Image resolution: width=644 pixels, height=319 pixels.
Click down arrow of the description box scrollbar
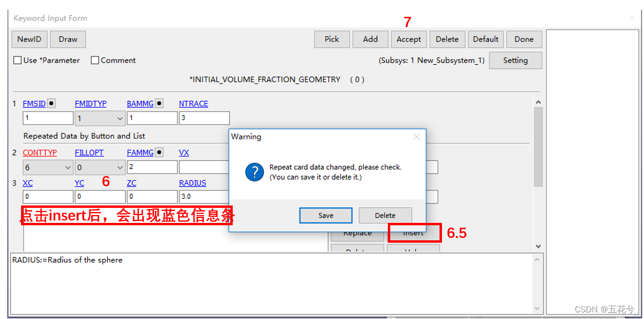click(537, 308)
